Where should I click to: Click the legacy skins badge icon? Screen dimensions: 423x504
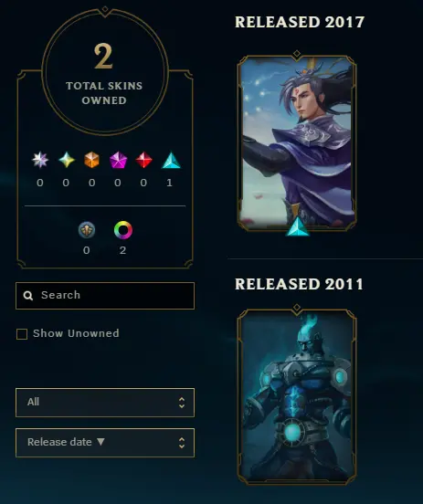(x=87, y=230)
